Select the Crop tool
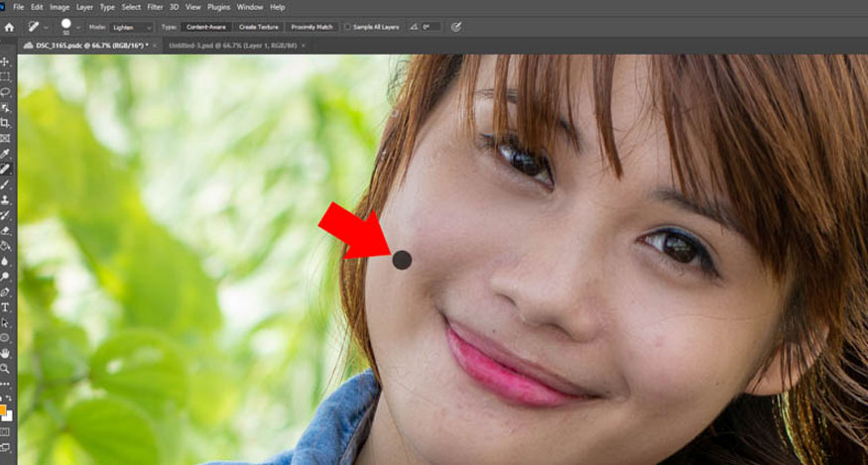The width and height of the screenshot is (868, 465). point(5,123)
